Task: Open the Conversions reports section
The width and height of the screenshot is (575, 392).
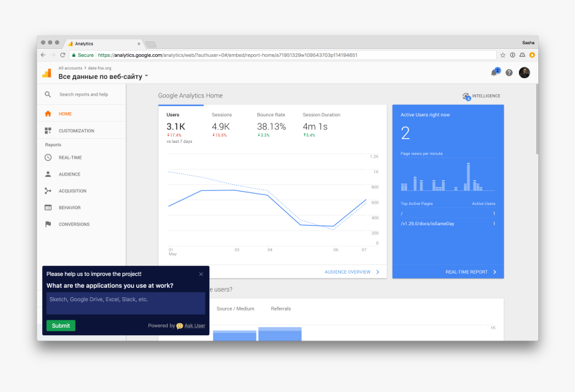Action: (82, 224)
